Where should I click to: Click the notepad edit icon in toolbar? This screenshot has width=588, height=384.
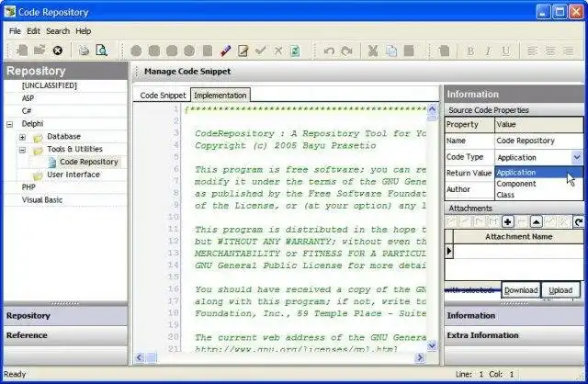pyautogui.click(x=243, y=51)
